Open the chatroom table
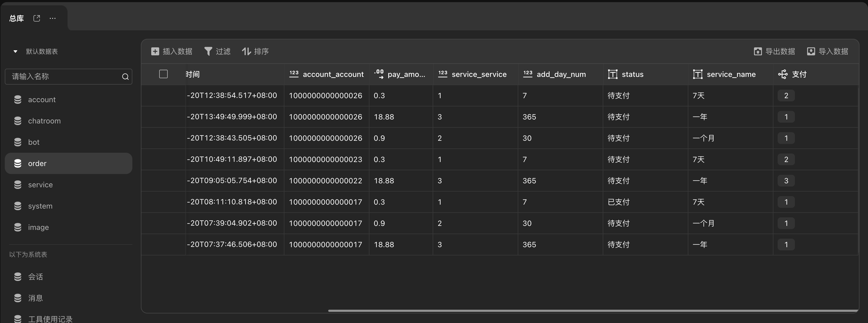 click(68, 121)
